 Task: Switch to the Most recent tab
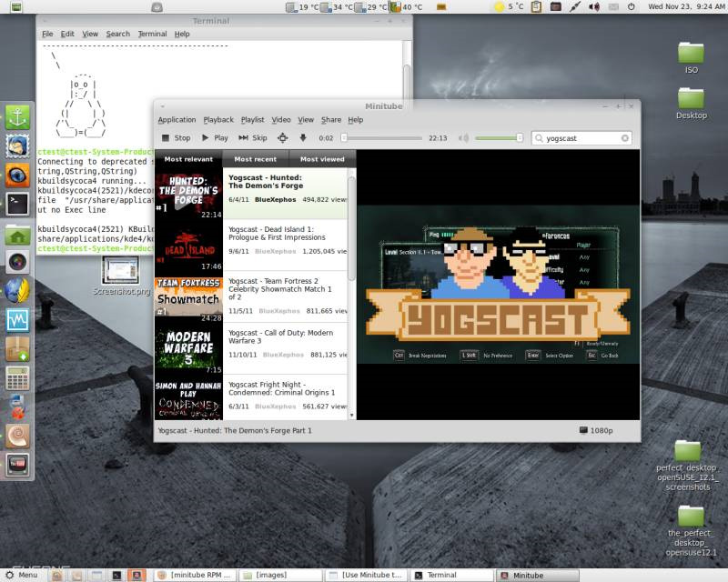point(257,159)
